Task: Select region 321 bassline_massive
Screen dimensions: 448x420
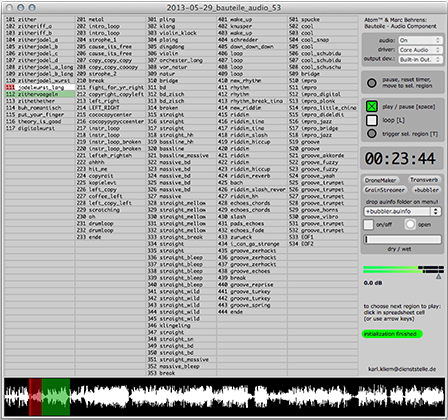Action: tap(182, 155)
